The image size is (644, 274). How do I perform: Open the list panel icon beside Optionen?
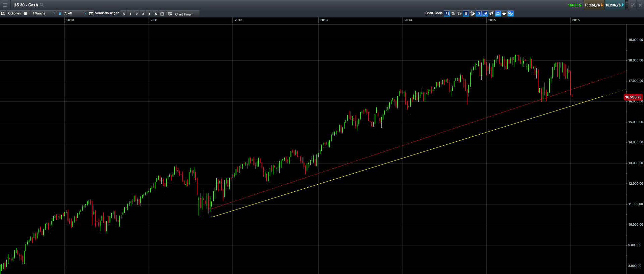[3, 13]
